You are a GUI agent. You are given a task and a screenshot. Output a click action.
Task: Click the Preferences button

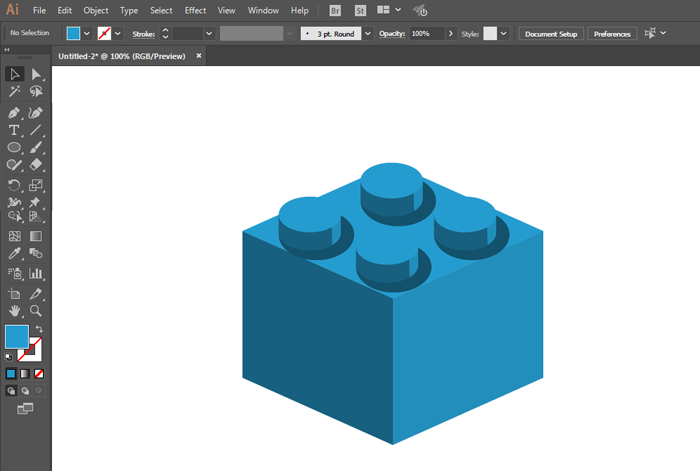click(x=611, y=33)
